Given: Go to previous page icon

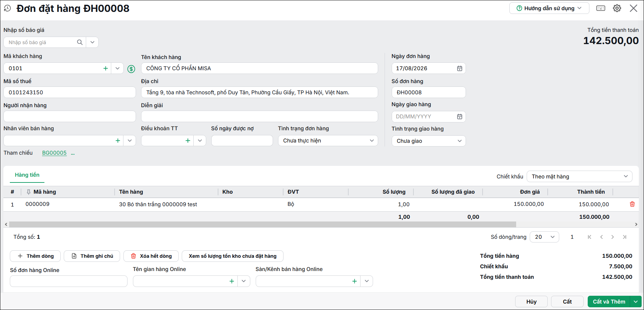Looking at the screenshot, I should tap(601, 237).
